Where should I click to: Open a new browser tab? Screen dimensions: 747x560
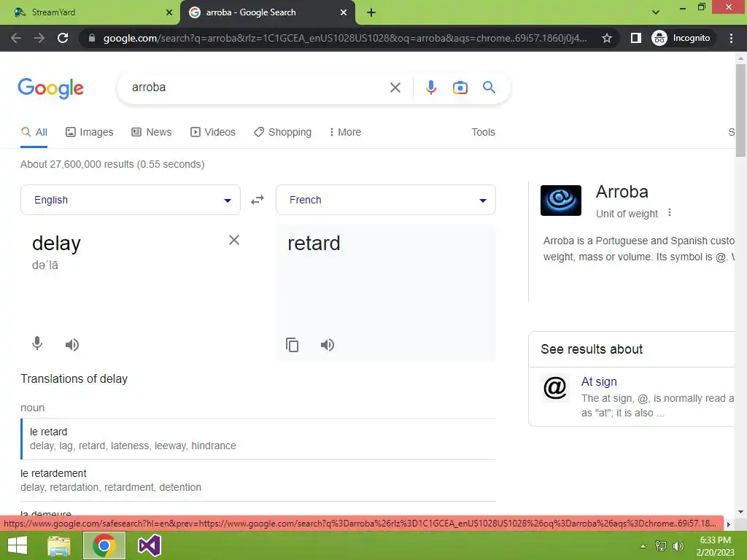click(x=371, y=12)
